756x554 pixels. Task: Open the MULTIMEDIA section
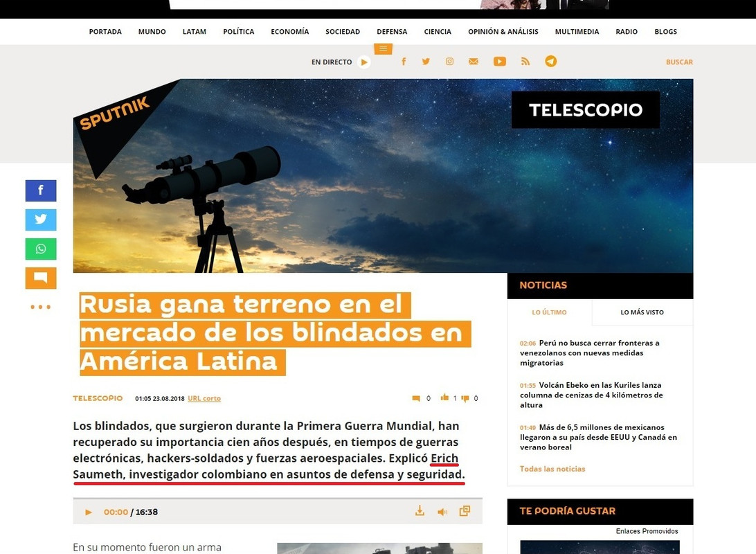577,31
